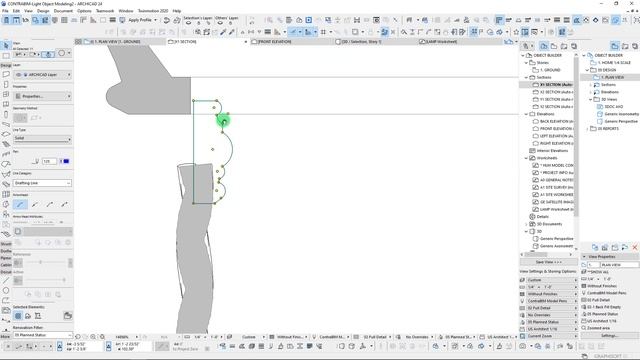The width and height of the screenshot is (640, 360).
Task: Select the Marquee tool in the toolbox
Action: (x=6, y=56)
